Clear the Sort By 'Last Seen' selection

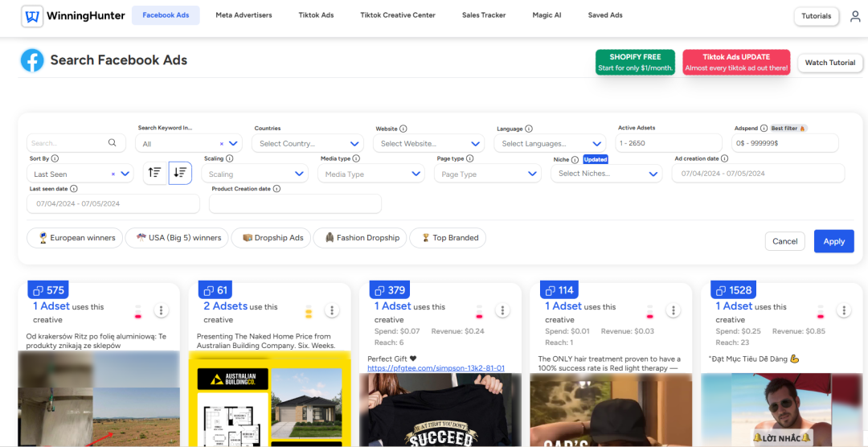pyautogui.click(x=113, y=174)
